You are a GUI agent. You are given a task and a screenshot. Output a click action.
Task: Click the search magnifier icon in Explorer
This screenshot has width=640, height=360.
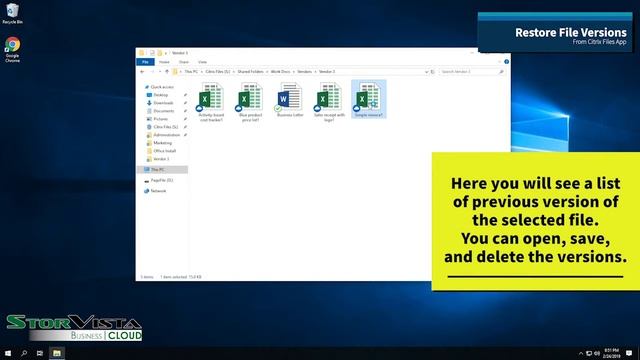tap(501, 72)
